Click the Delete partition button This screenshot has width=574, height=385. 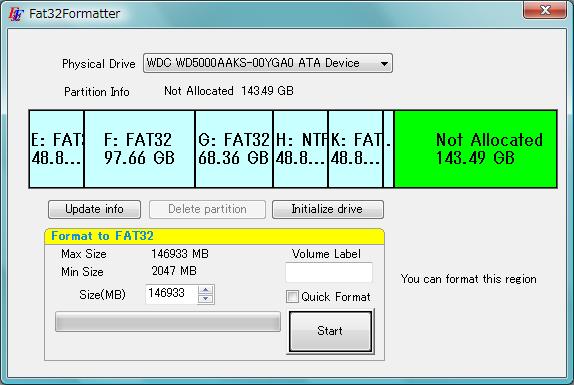tap(207, 209)
